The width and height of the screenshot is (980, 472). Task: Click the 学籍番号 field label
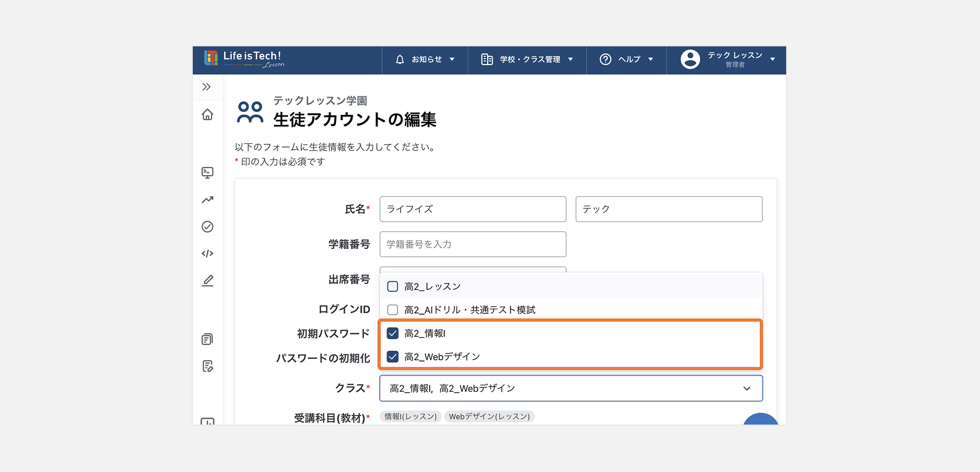(x=349, y=244)
